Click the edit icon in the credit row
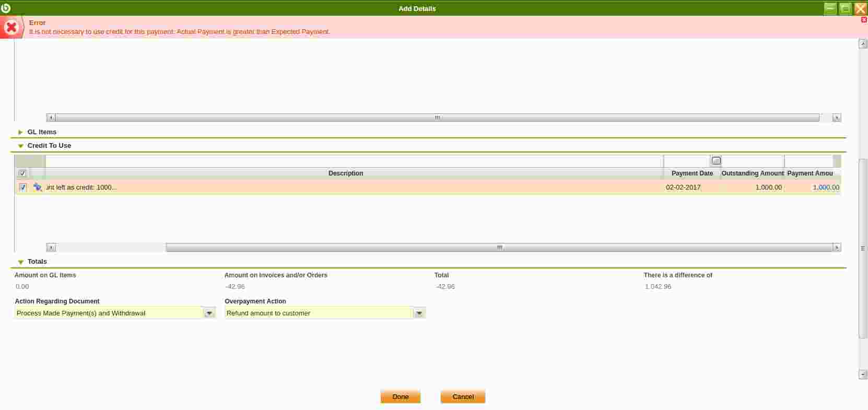 pyautogui.click(x=38, y=187)
